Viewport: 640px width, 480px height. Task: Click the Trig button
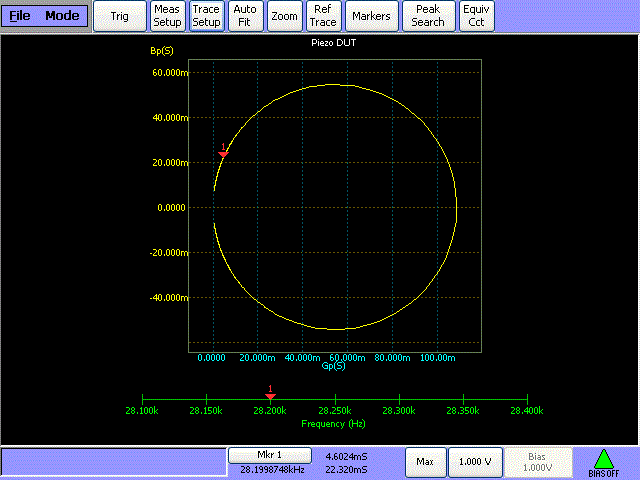120,16
